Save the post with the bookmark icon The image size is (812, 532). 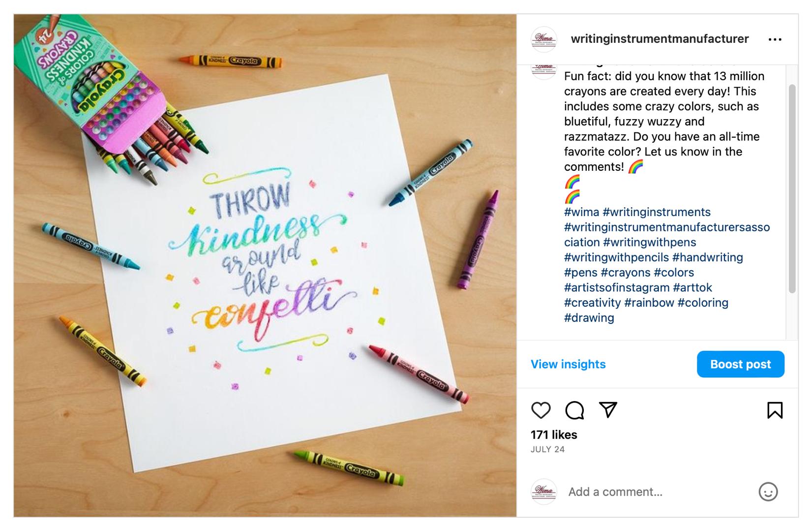click(775, 410)
